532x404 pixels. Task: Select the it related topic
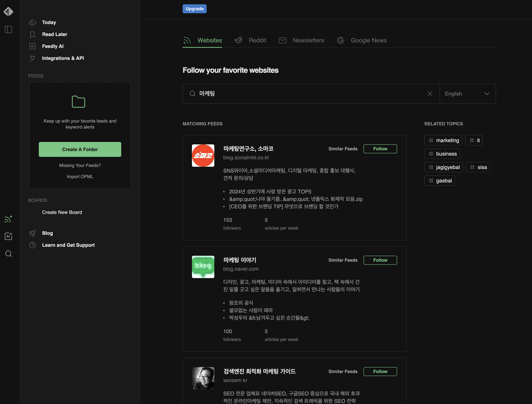474,140
